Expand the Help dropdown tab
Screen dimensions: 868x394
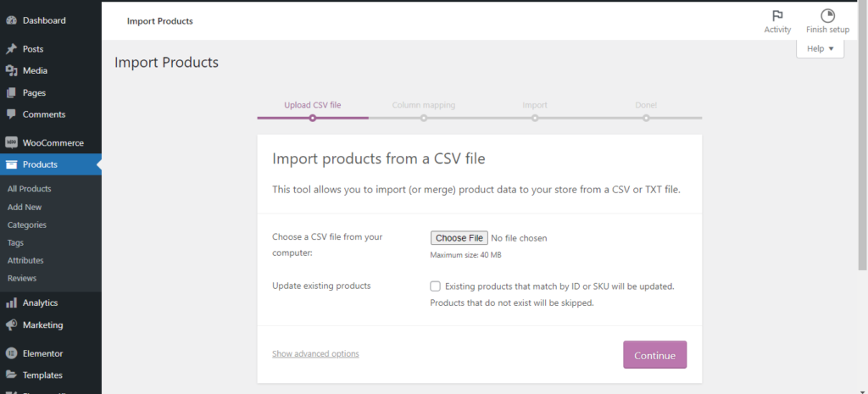(820, 49)
